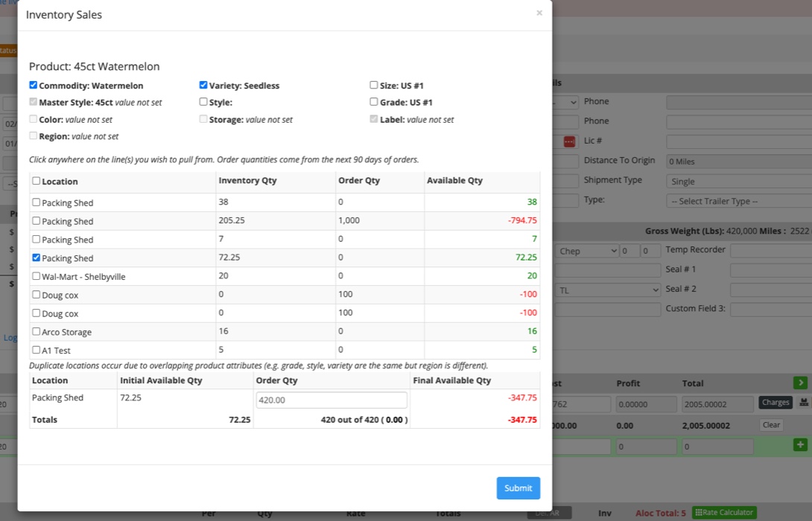The width and height of the screenshot is (812, 521).
Task: Select the Wal-Mart - Shelbyville location row
Action: 36,277
